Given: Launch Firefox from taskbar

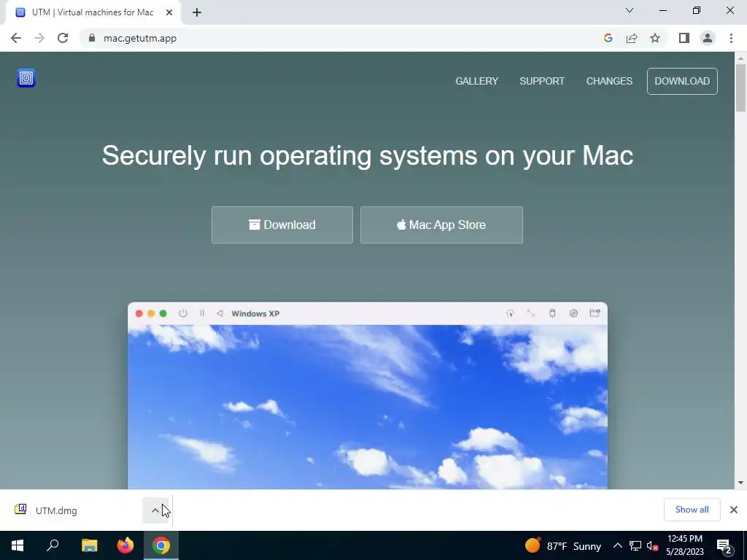Looking at the screenshot, I should (x=125, y=545).
